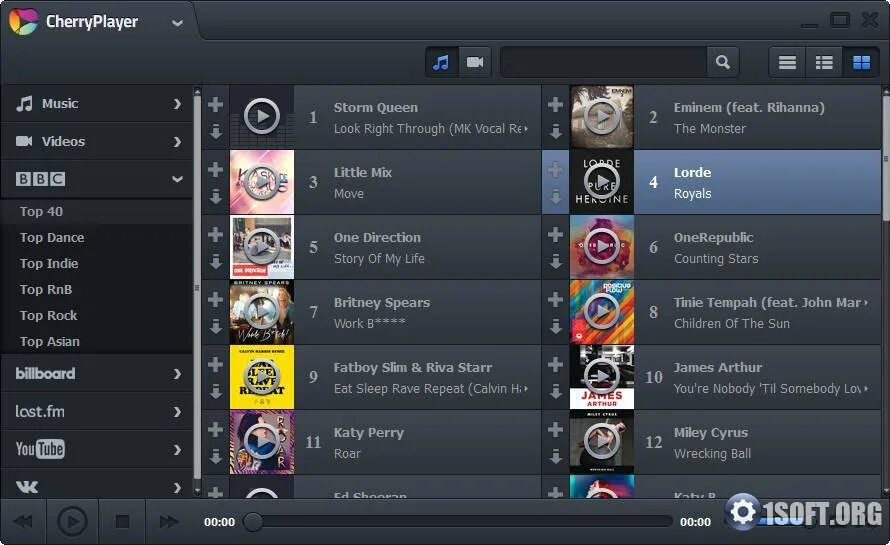Add OneRepublic Counting Stars to playlist
This screenshot has height=545, width=890.
click(555, 234)
